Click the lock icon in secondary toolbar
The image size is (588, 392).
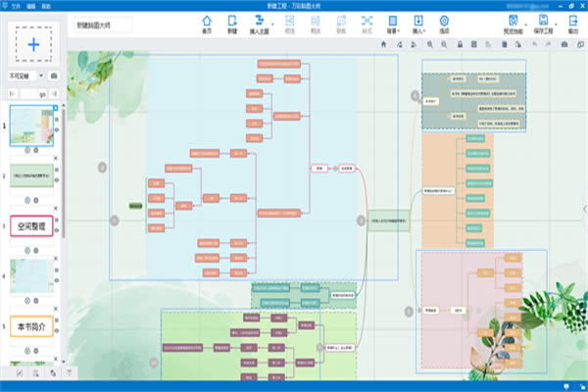[x=460, y=44]
